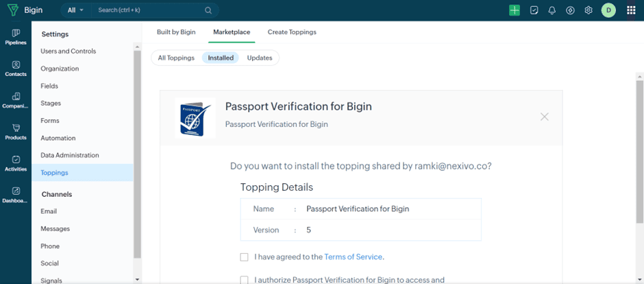Open Terms of Service link
Viewport: 644px width, 284px height.
click(x=354, y=257)
